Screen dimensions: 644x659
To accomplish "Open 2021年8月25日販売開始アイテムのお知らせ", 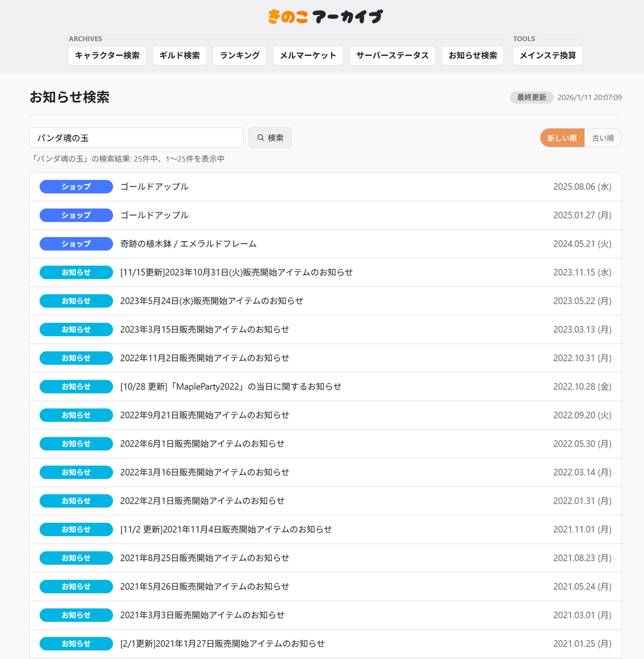I will pyautogui.click(x=326, y=558).
